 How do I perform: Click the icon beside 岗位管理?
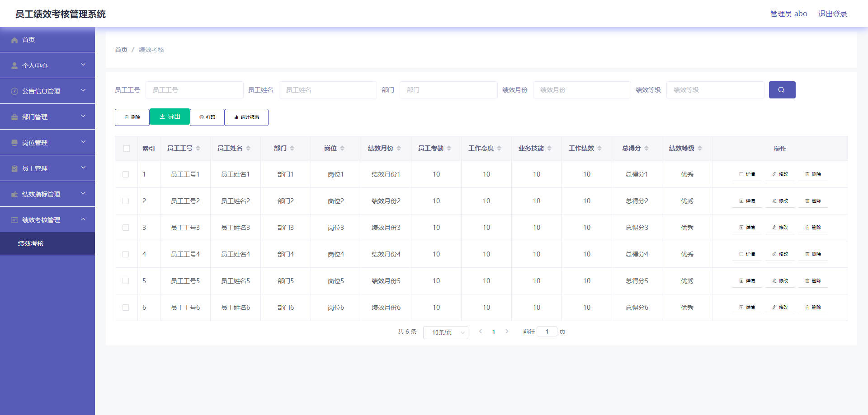[x=14, y=143]
